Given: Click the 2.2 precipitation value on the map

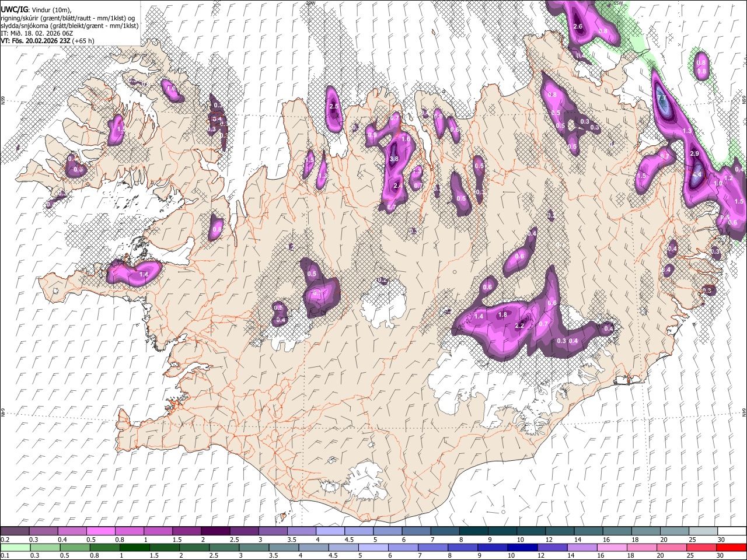Looking at the screenshot, I should (519, 326).
